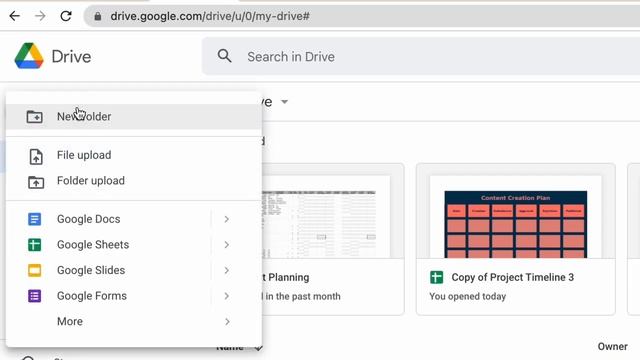Expand the Google Sheets submenu arrow

227,245
